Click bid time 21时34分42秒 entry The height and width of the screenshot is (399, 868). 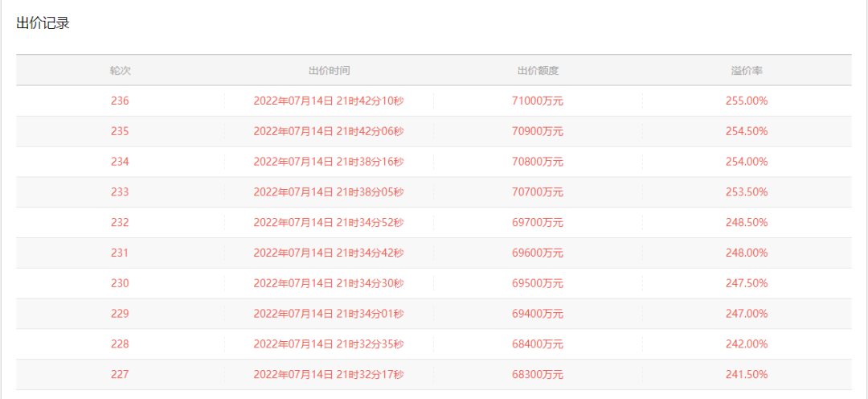tap(329, 253)
